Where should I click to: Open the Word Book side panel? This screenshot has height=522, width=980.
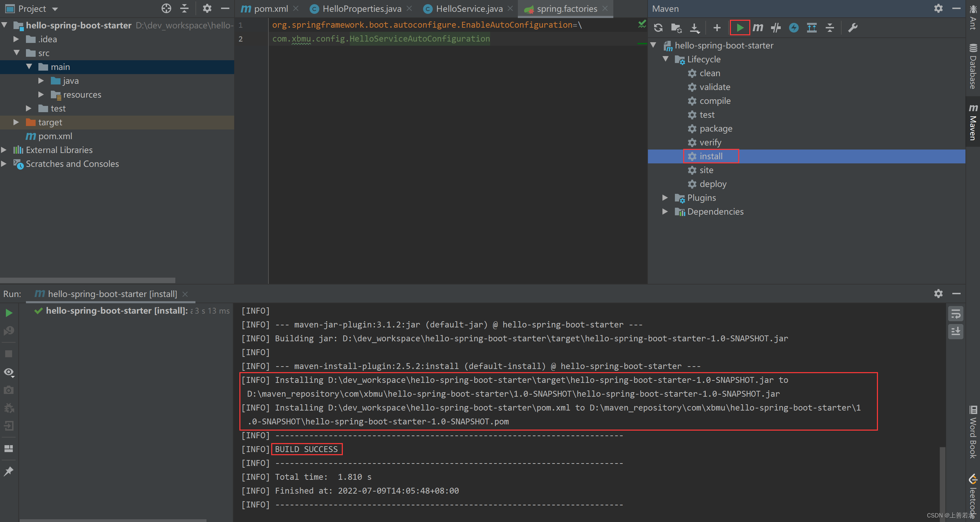(x=973, y=432)
